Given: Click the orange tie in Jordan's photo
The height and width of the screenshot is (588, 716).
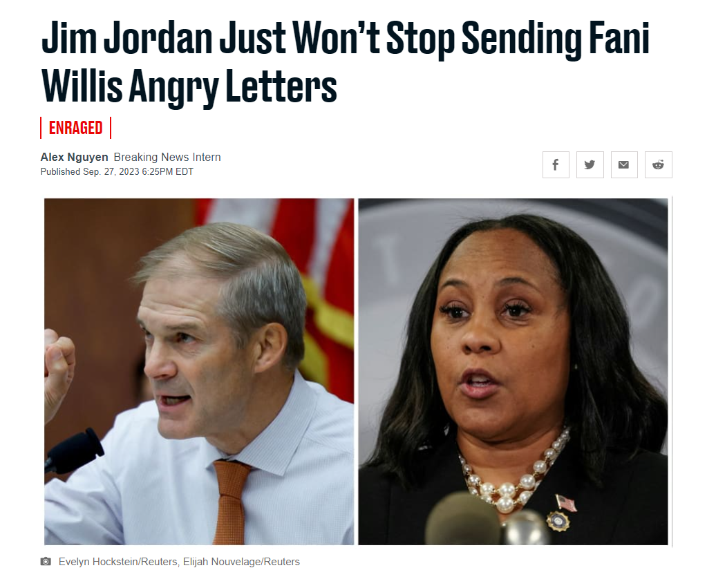Looking at the screenshot, I should (x=229, y=501).
